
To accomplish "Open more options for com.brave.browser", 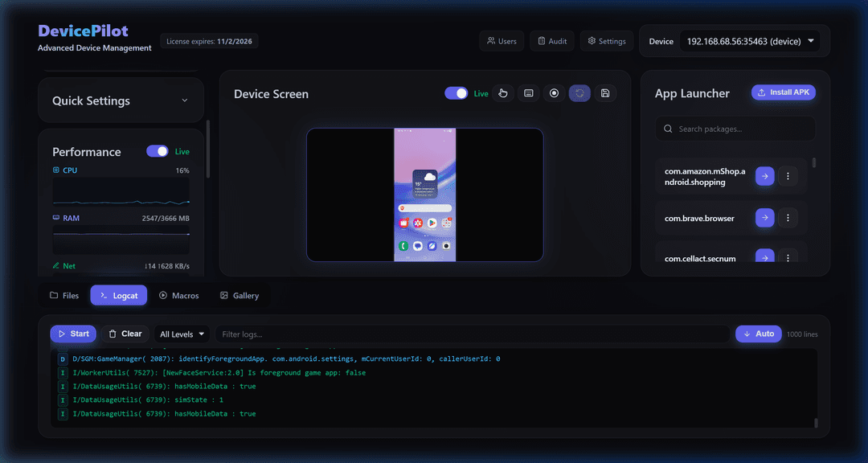I will coord(788,218).
